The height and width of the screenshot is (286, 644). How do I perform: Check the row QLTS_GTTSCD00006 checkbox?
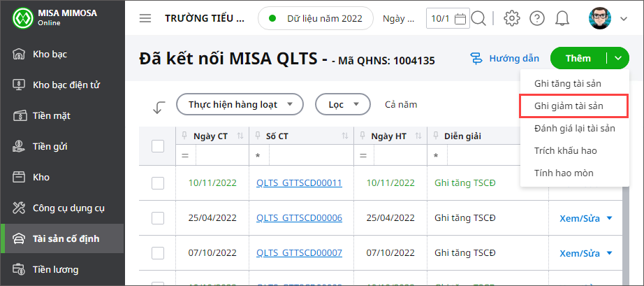click(158, 217)
